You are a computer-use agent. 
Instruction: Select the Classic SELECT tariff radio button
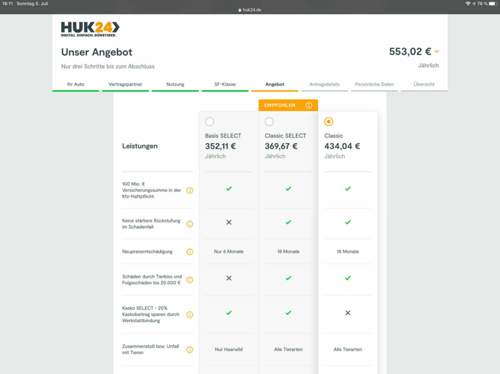[269, 122]
